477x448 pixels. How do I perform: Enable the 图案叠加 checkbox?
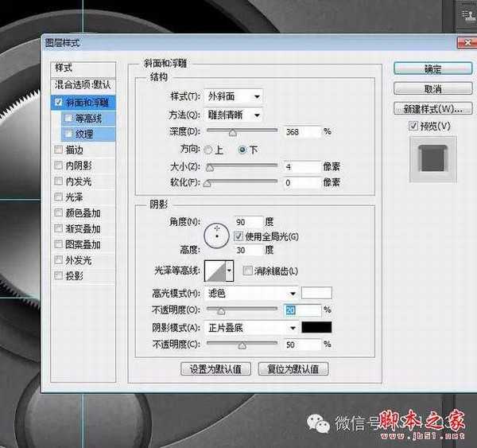pyautogui.click(x=58, y=244)
